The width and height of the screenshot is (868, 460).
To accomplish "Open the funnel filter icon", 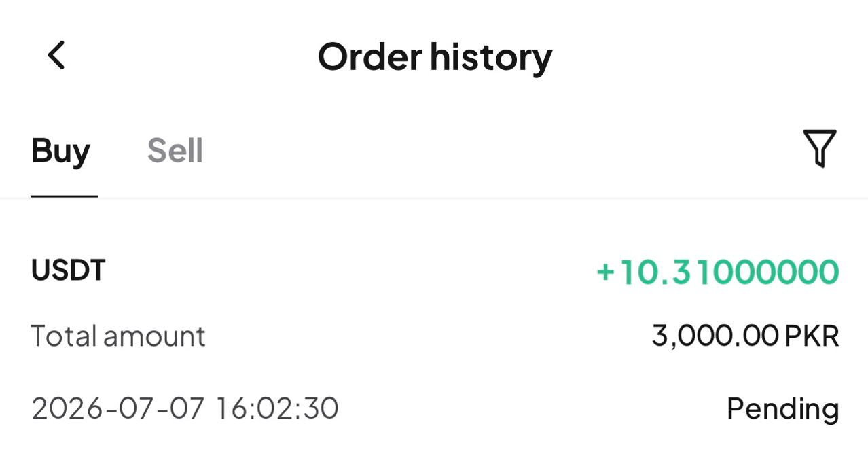I will (819, 148).
